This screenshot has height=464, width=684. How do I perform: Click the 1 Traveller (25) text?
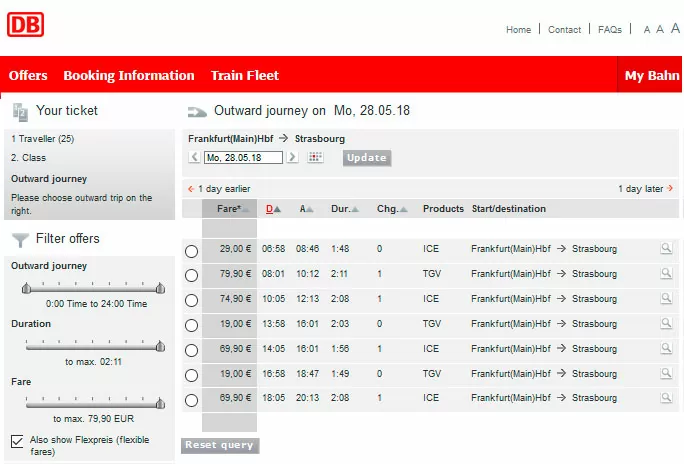coord(43,139)
